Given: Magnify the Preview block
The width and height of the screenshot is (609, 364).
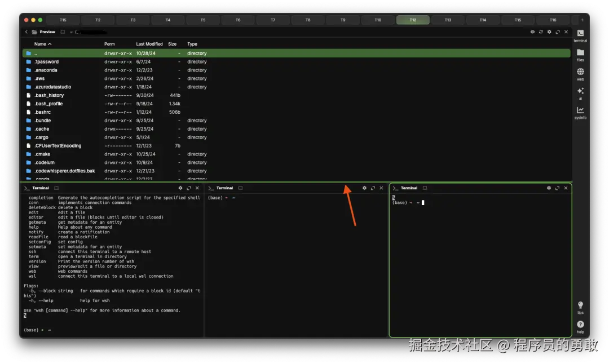Looking at the screenshot, I should (558, 32).
